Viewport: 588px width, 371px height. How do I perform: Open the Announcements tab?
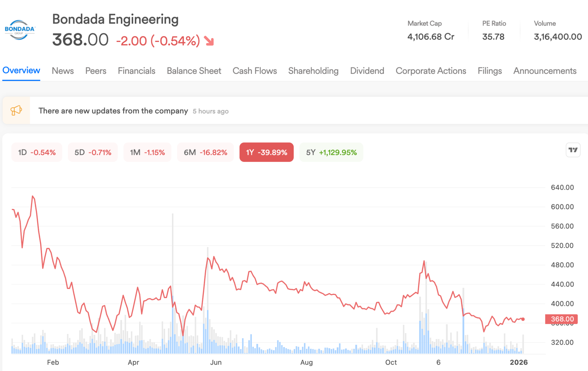click(x=544, y=71)
